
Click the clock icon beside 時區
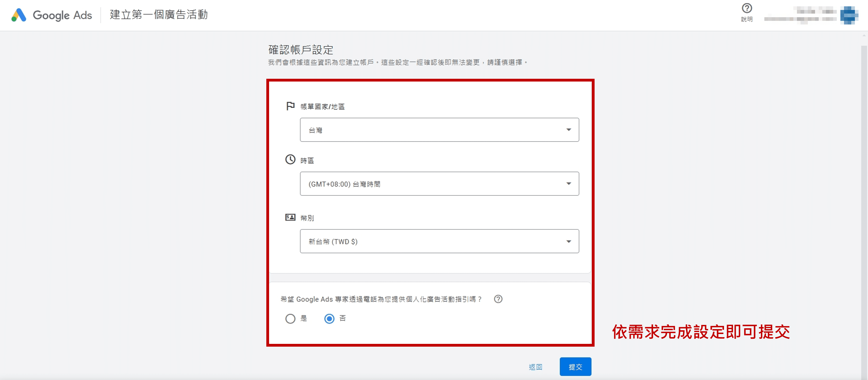pyautogui.click(x=290, y=160)
